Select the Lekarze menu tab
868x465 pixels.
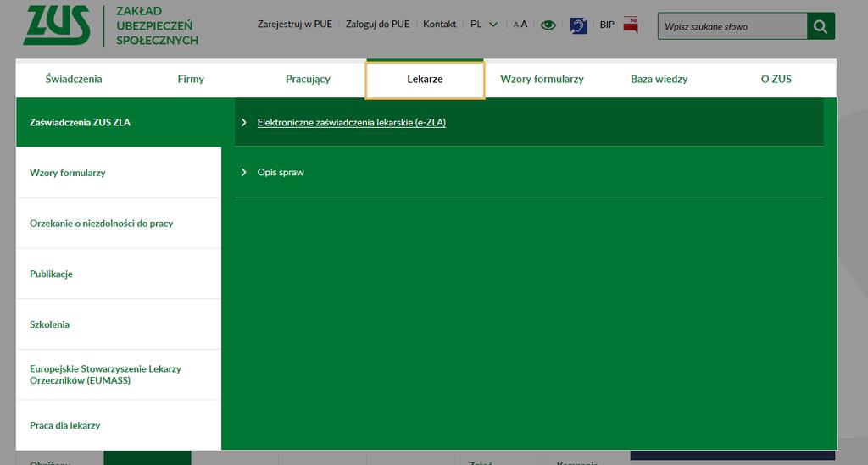(426, 79)
